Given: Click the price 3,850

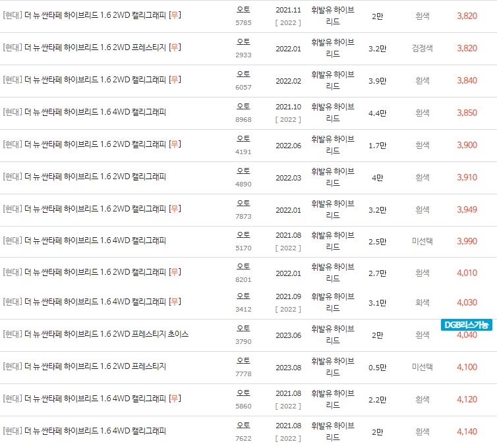Looking at the screenshot, I should pos(467,113).
